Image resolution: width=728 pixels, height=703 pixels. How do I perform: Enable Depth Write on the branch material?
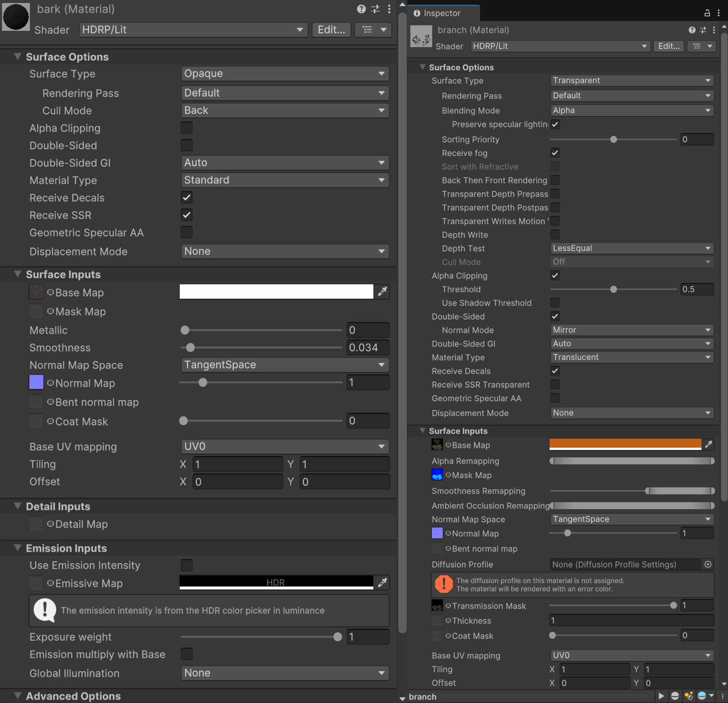click(555, 235)
